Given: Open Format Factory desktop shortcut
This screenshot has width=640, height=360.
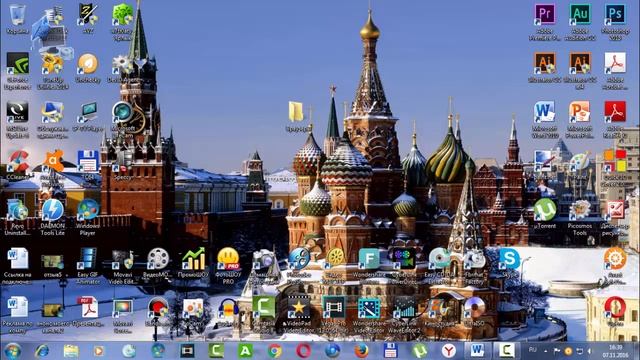Looking at the screenshot, I should [474, 265].
